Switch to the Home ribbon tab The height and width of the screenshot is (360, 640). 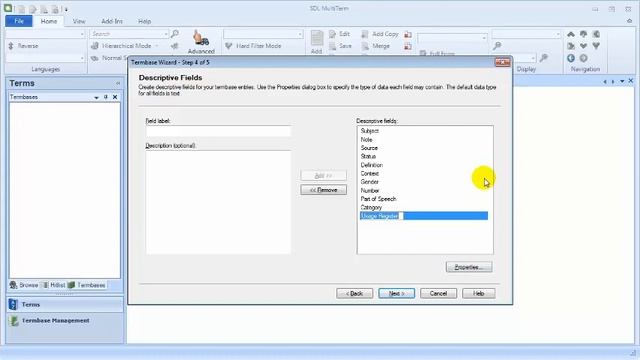tap(49, 21)
